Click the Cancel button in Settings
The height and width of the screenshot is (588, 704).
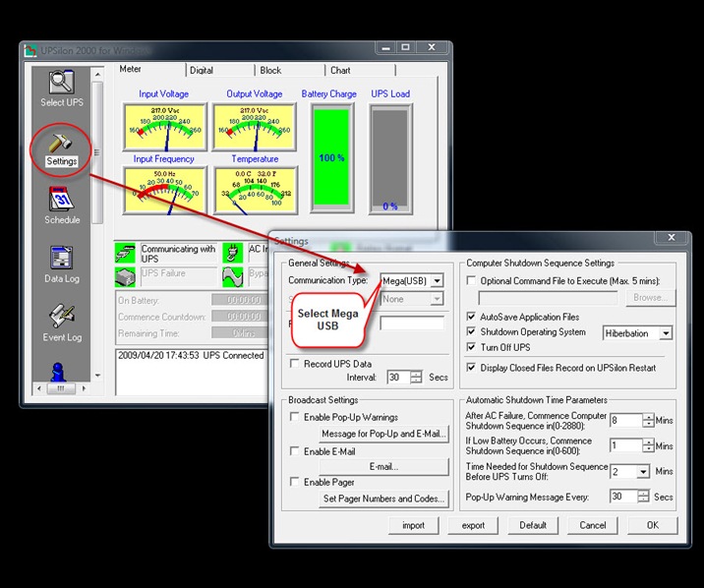tap(593, 525)
